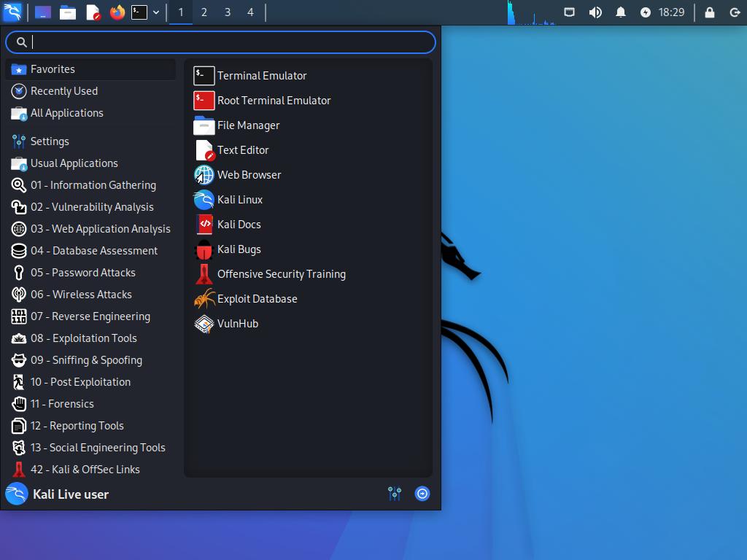Open settings manager sliders icon in menu footer
This screenshot has width=747, height=560.
(x=395, y=494)
